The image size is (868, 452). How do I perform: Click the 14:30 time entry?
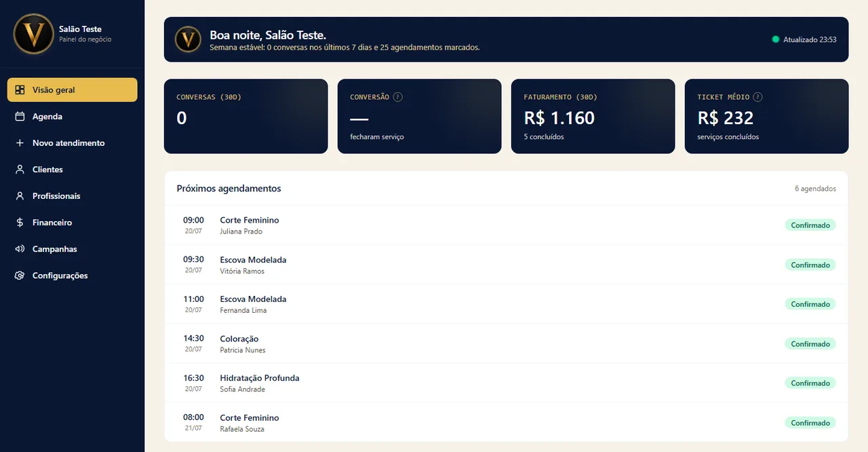pyautogui.click(x=193, y=338)
